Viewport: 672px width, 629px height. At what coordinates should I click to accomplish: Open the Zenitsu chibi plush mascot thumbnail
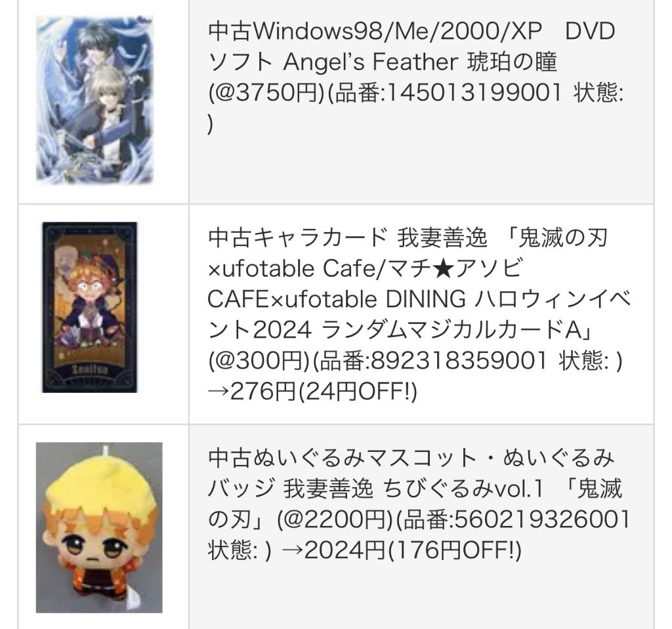99,527
